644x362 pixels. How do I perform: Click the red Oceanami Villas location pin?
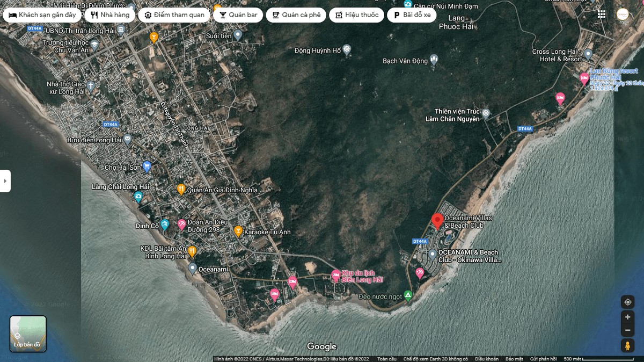[x=437, y=221]
